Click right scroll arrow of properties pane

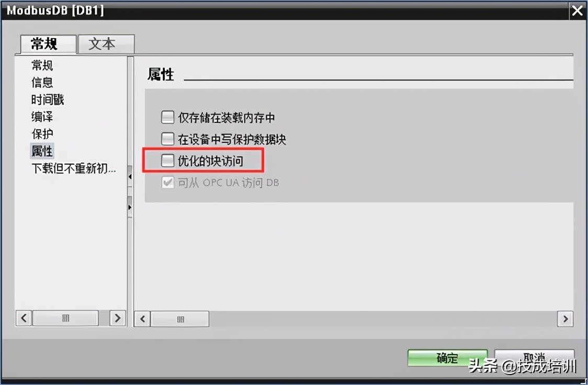point(565,319)
